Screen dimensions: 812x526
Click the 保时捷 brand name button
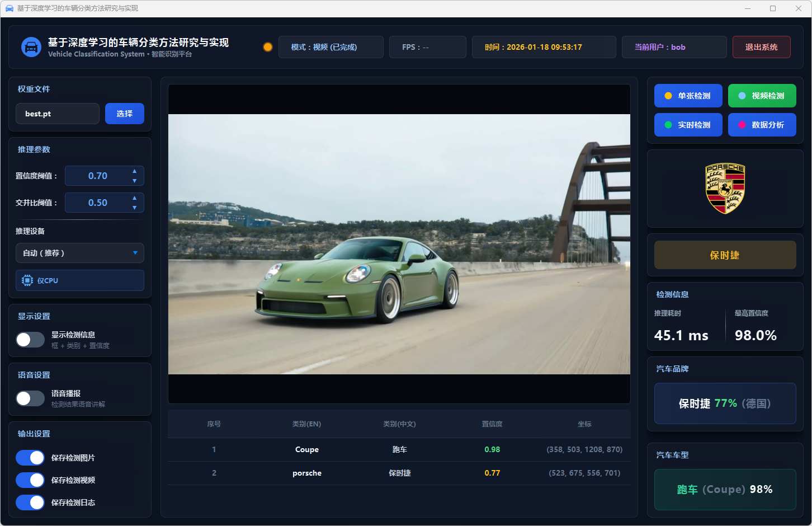pyautogui.click(x=725, y=255)
